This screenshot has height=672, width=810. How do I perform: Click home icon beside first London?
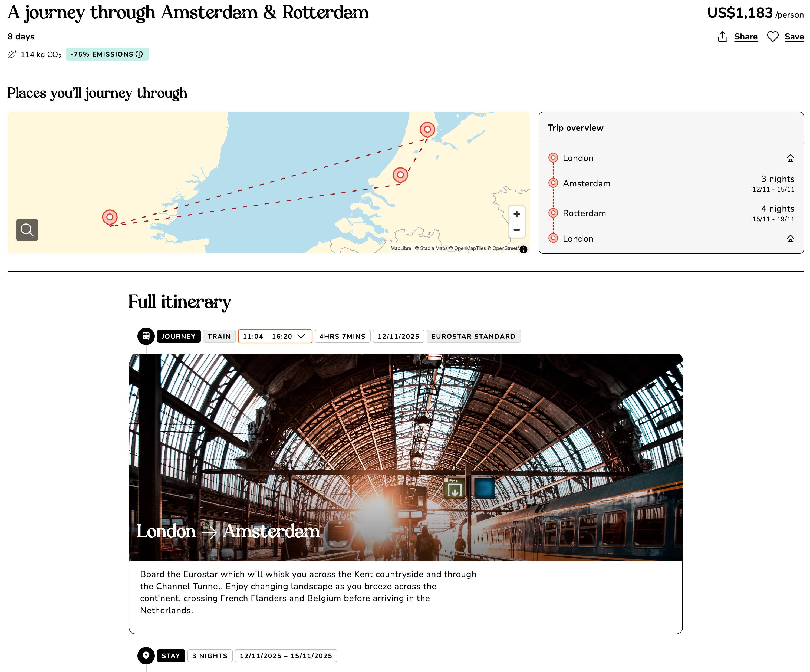point(790,158)
